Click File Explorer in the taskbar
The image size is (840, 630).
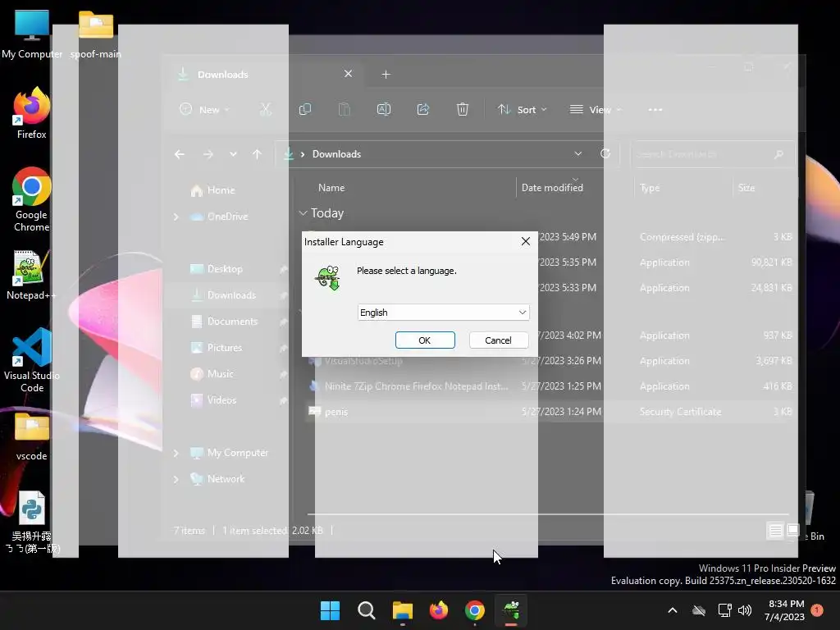(x=402, y=610)
